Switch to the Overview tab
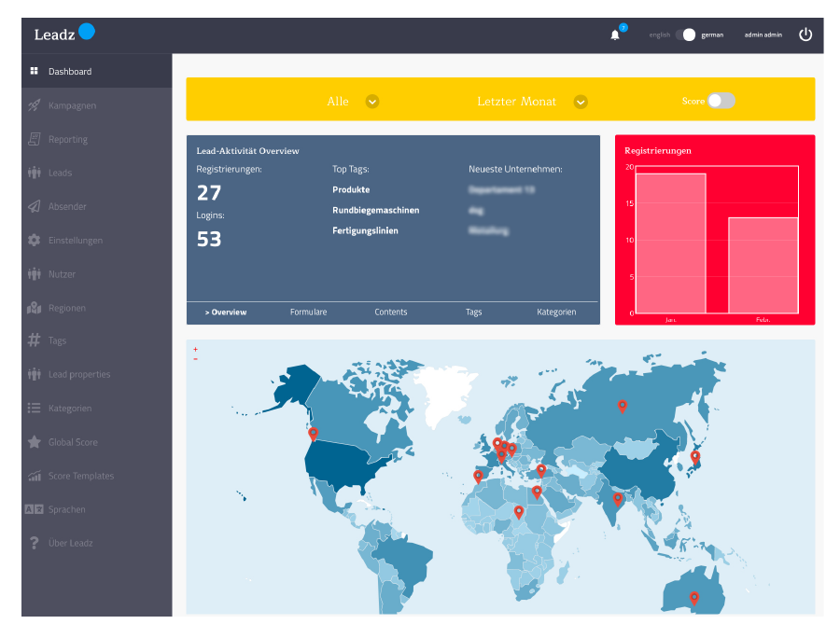The image size is (840, 638). 226,312
